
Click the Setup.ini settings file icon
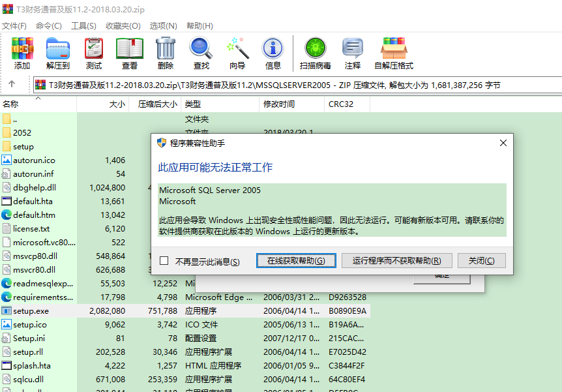[x=7, y=338]
